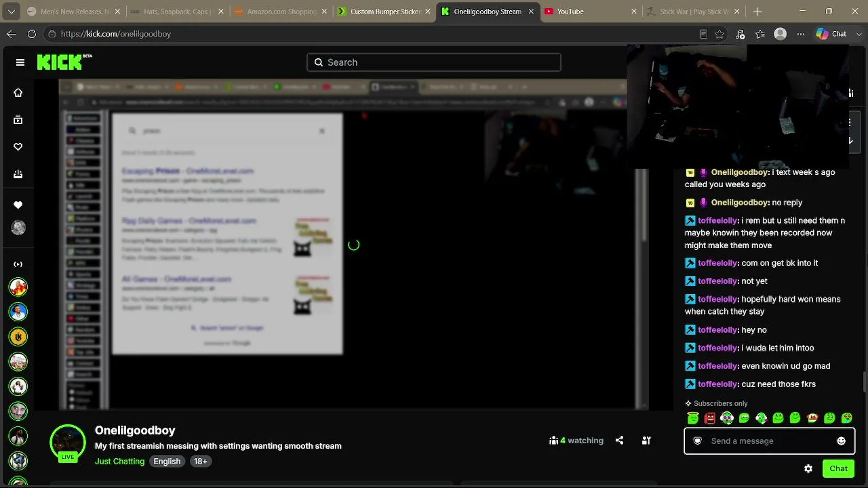
Task: Click the Send a message chat input
Action: (770, 441)
